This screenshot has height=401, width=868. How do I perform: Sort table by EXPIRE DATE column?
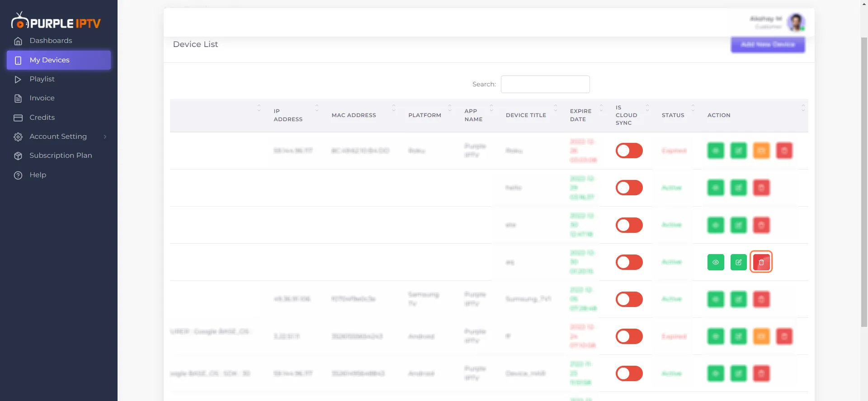click(x=586, y=115)
